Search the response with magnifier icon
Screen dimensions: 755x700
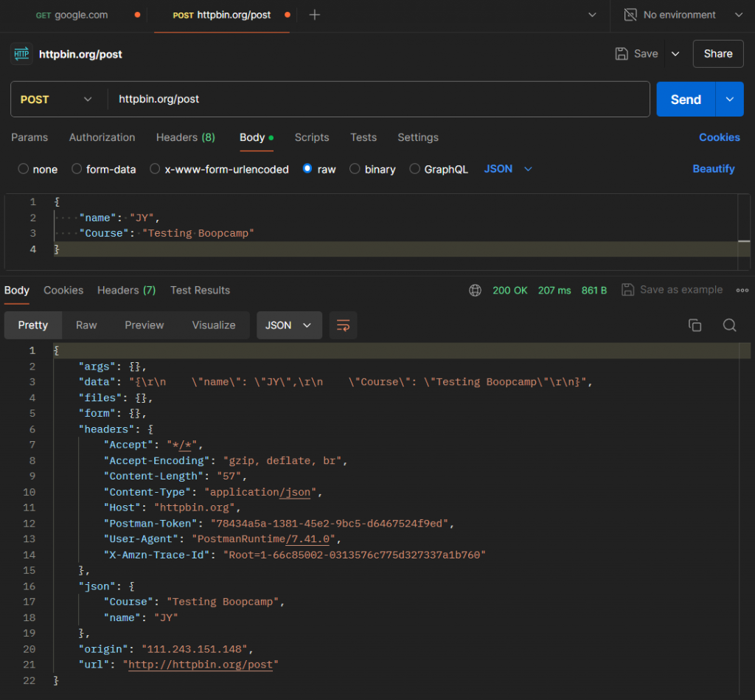click(x=729, y=326)
